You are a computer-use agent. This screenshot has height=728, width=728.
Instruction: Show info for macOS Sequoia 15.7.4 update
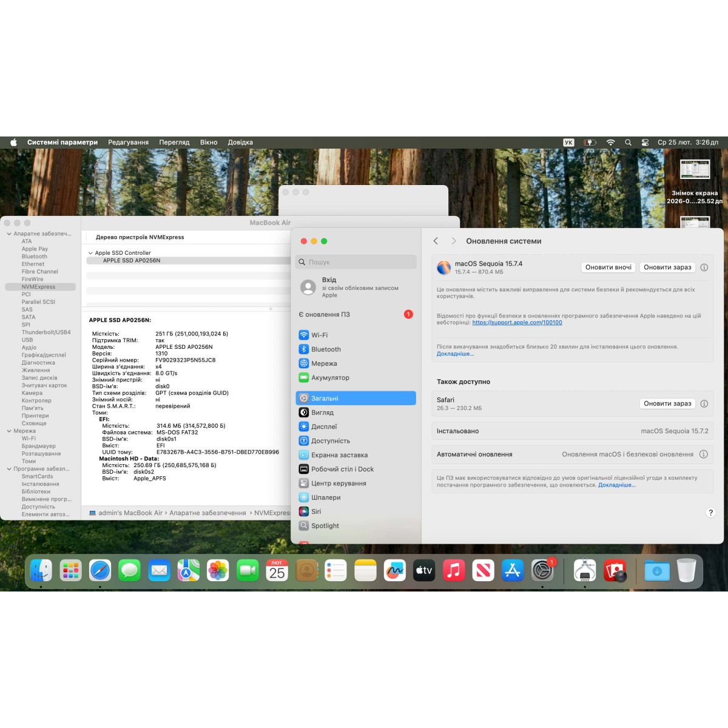coord(704,268)
